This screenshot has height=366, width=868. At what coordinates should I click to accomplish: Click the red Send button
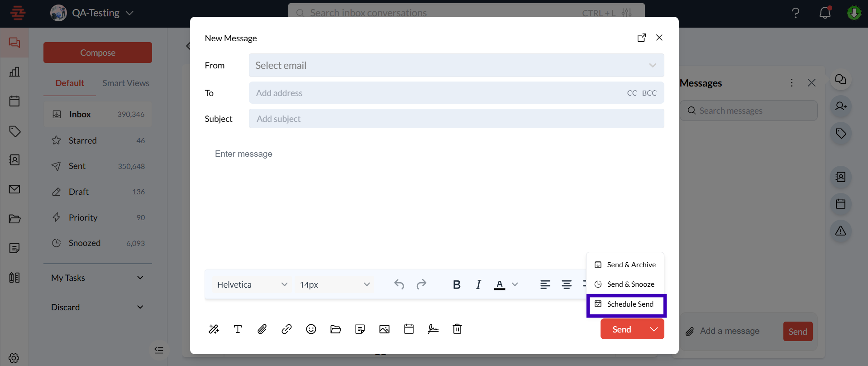click(622, 329)
